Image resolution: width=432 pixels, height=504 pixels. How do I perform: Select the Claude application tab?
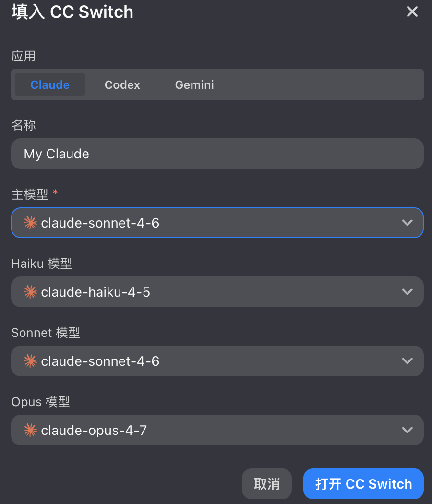pyautogui.click(x=49, y=84)
